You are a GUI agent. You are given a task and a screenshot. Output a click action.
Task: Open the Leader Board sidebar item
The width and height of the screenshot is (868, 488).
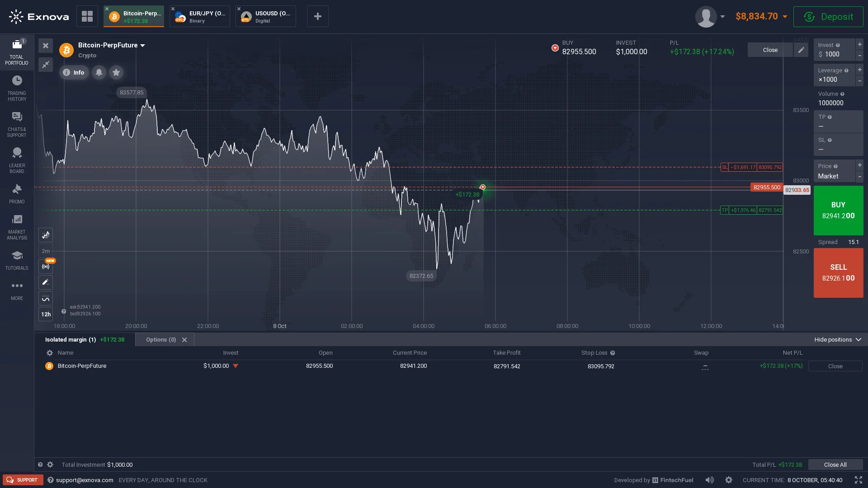[x=17, y=160]
